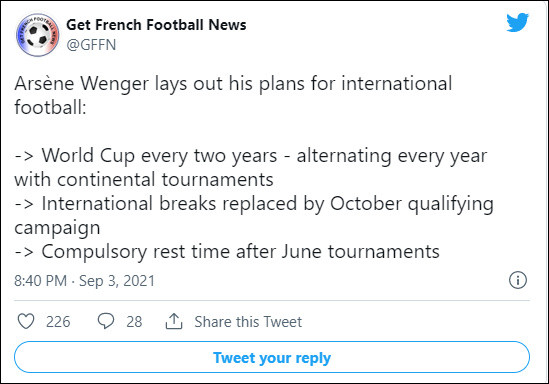Click the share upload arrow icon
Image resolution: width=549 pixels, height=384 pixels.
pyautogui.click(x=174, y=321)
